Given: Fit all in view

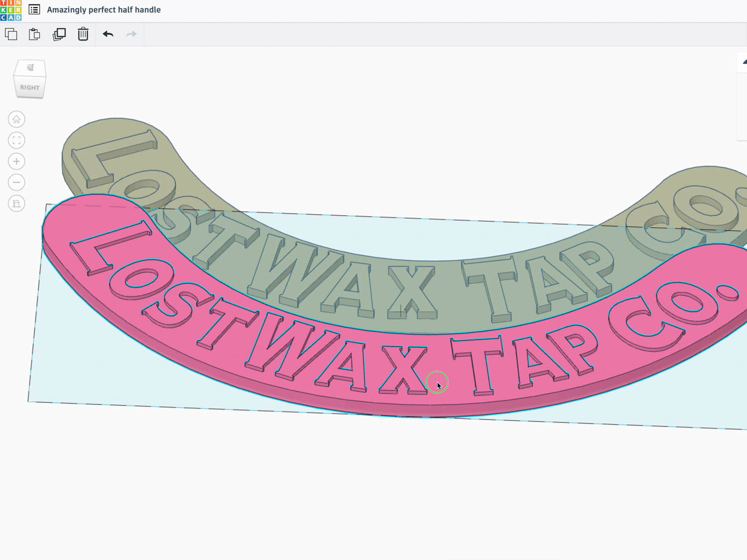Looking at the screenshot, I should (x=16, y=140).
